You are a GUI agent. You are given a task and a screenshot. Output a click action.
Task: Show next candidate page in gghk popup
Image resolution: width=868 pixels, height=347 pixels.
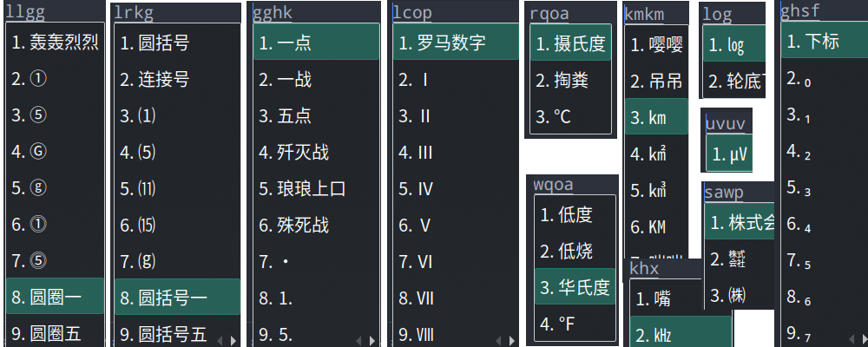click(372, 340)
